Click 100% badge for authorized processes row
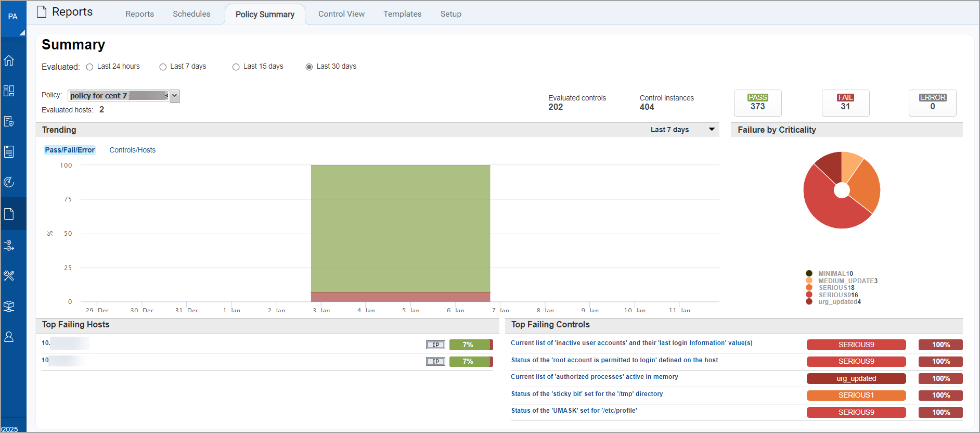The height and width of the screenshot is (433, 980). (940, 378)
